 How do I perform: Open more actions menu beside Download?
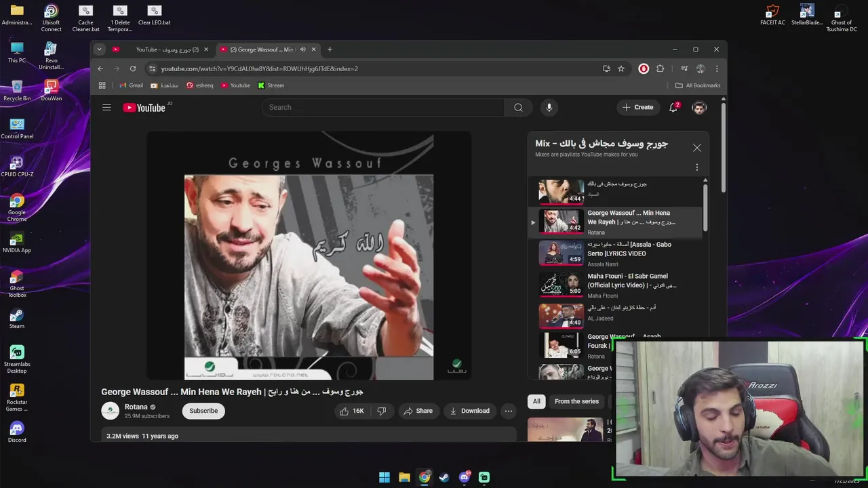[508, 411]
